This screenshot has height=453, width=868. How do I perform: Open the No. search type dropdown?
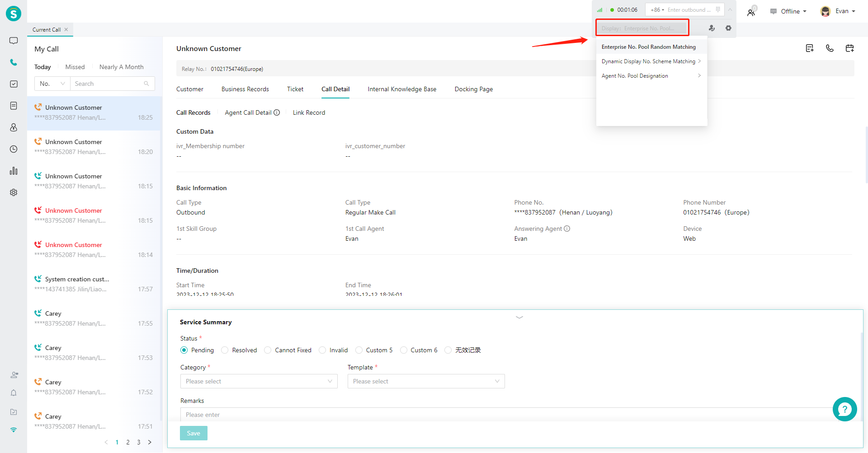[x=52, y=84]
